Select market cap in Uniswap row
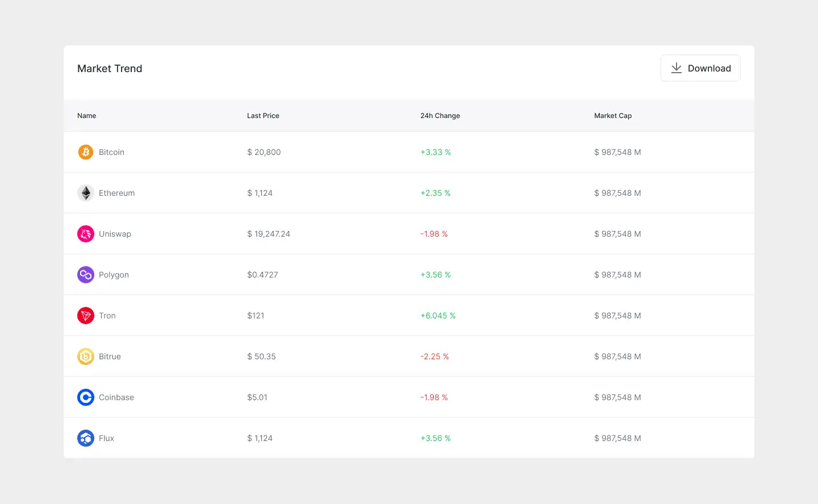818x504 pixels. 617,234
